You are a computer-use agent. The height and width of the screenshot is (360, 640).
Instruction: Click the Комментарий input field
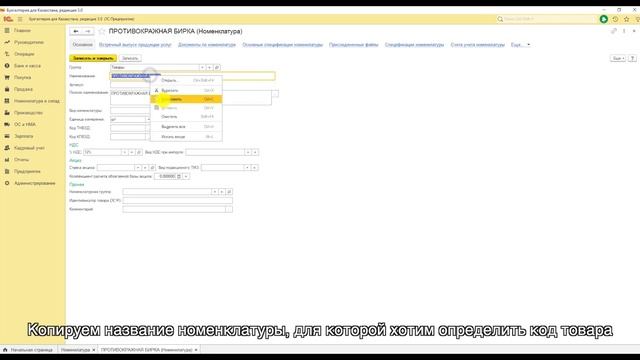[x=174, y=209]
